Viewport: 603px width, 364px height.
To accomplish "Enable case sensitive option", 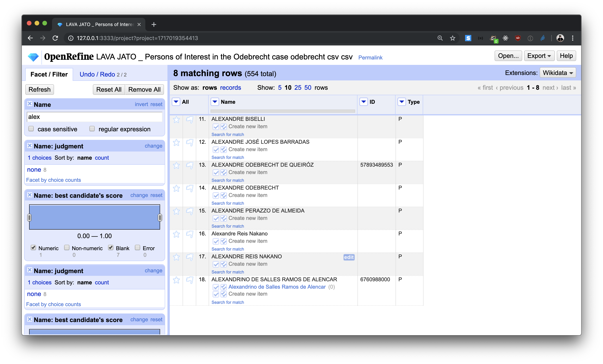I will pyautogui.click(x=31, y=129).
